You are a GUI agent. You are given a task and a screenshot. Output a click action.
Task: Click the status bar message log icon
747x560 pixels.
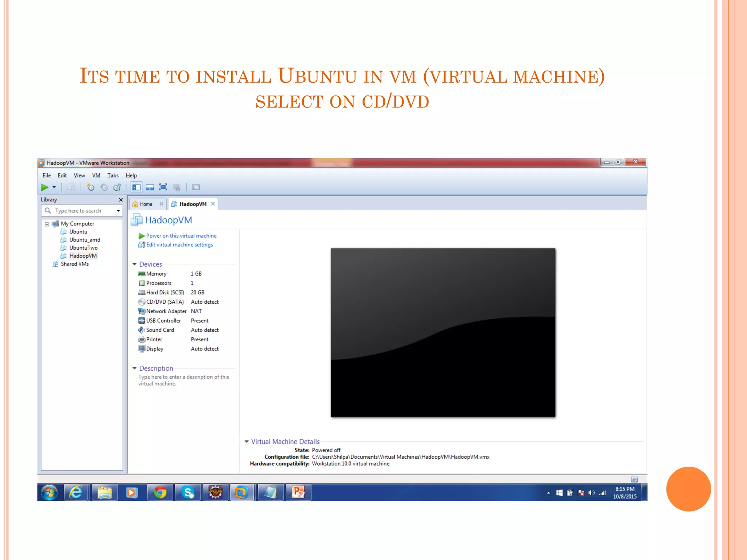(x=634, y=479)
